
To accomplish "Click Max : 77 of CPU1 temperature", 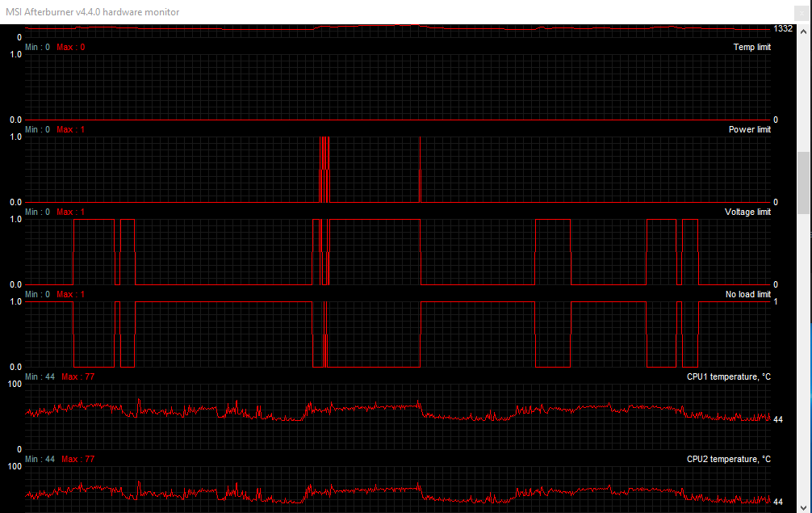I will (78, 376).
